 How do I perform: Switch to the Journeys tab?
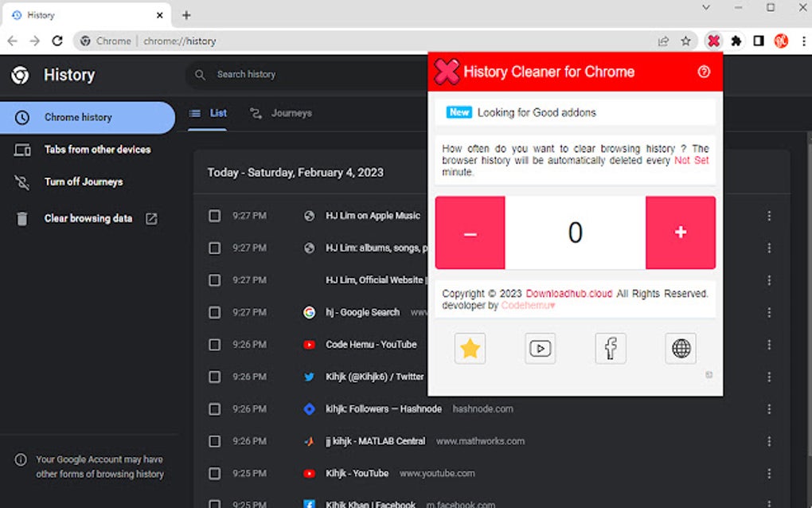[x=280, y=113]
